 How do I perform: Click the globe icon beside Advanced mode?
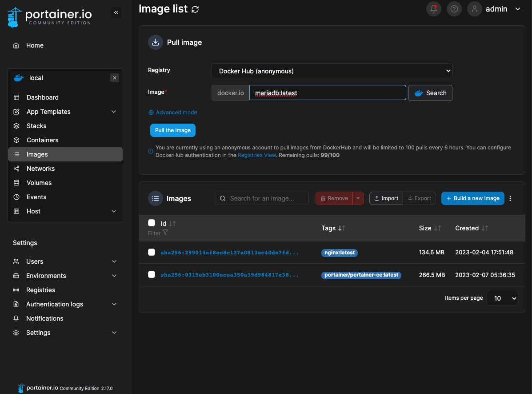point(151,113)
